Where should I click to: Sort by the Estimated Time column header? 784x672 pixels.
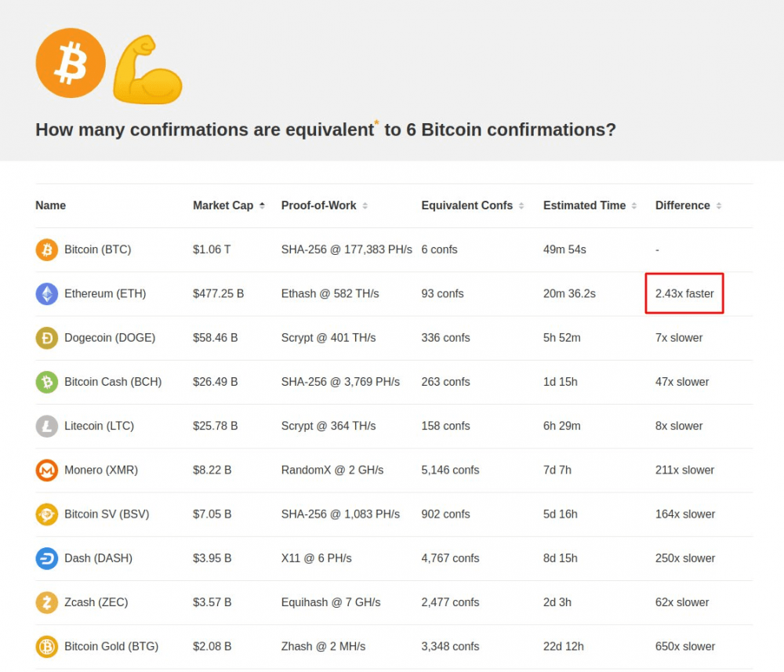pos(584,205)
